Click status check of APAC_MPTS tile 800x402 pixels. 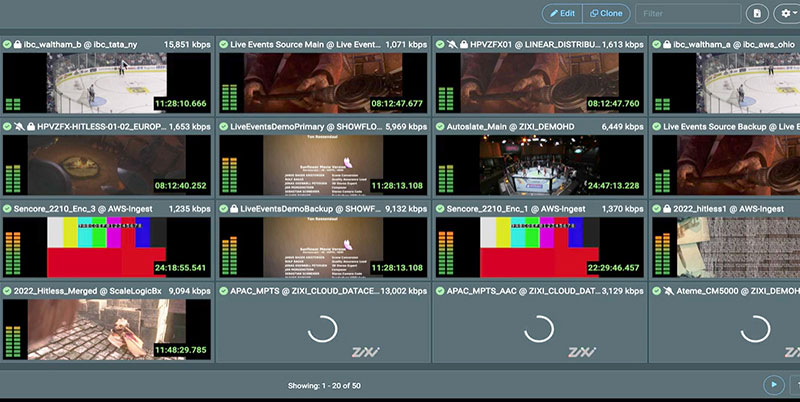tap(223, 291)
